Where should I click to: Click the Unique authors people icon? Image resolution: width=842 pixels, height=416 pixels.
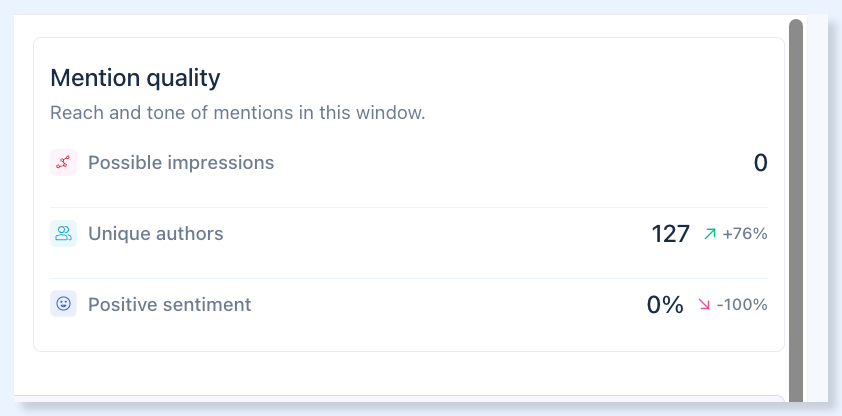tap(63, 233)
